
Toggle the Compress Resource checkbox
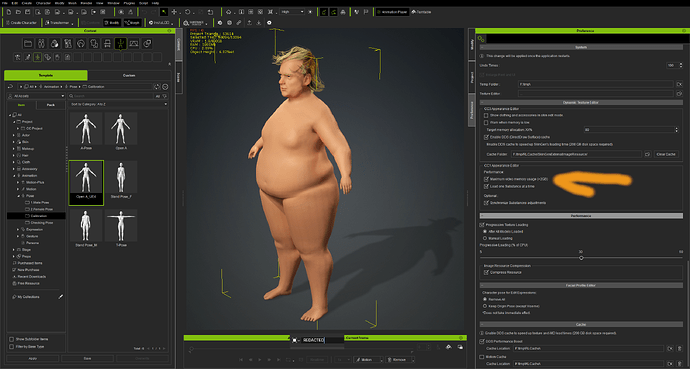486,272
